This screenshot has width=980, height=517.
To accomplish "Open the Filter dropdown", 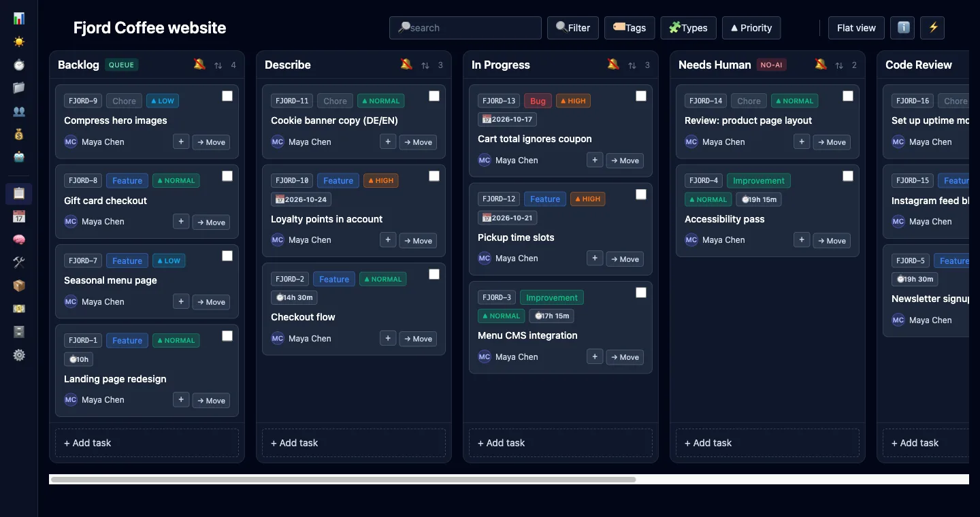I will [x=573, y=28].
